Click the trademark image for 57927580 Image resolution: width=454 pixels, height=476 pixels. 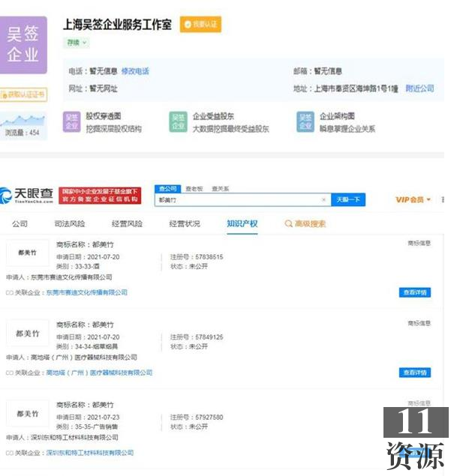click(x=27, y=414)
